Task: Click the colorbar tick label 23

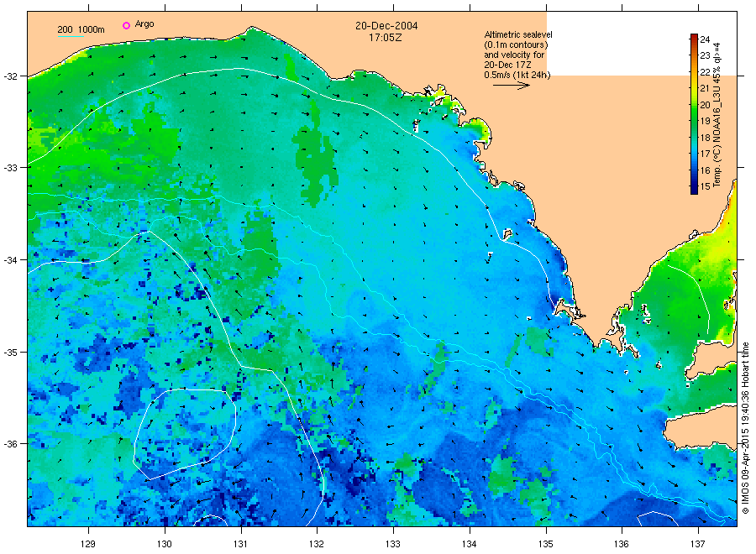Action: tap(705, 55)
